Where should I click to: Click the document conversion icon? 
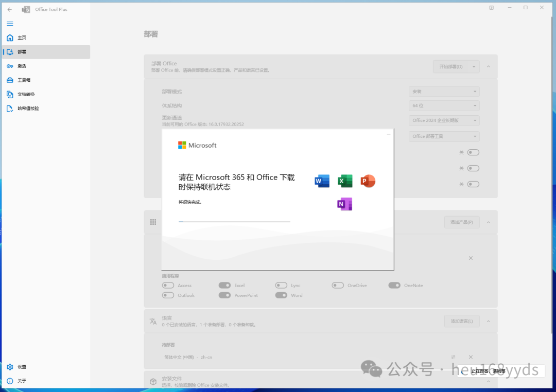tap(10, 94)
